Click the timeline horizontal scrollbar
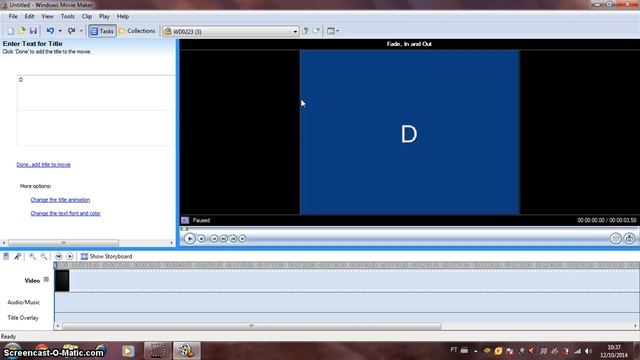 (x=251, y=326)
